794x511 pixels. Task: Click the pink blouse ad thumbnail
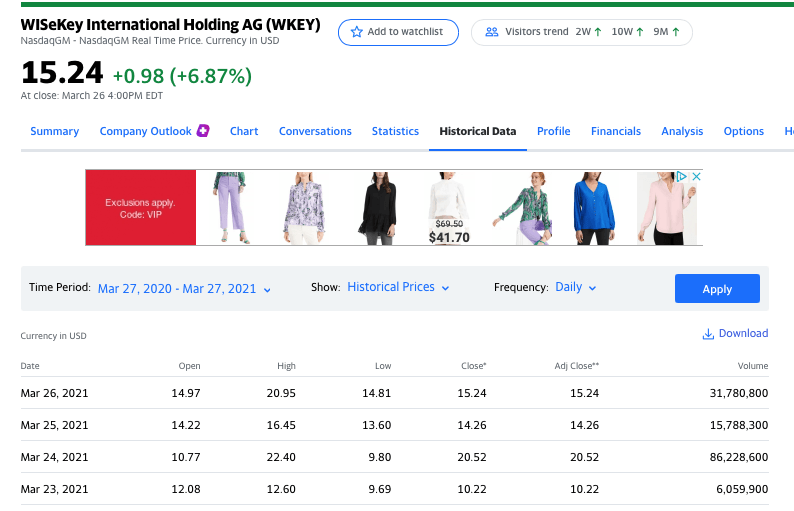[667, 208]
